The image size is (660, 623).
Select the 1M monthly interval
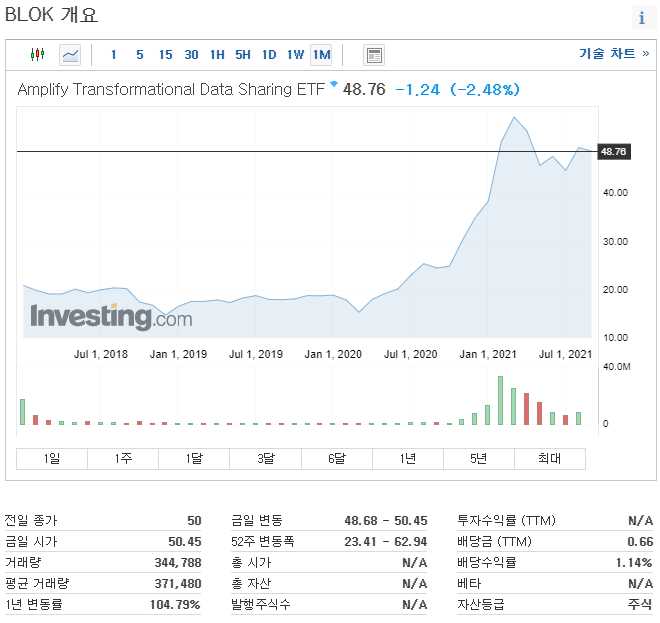pos(321,55)
